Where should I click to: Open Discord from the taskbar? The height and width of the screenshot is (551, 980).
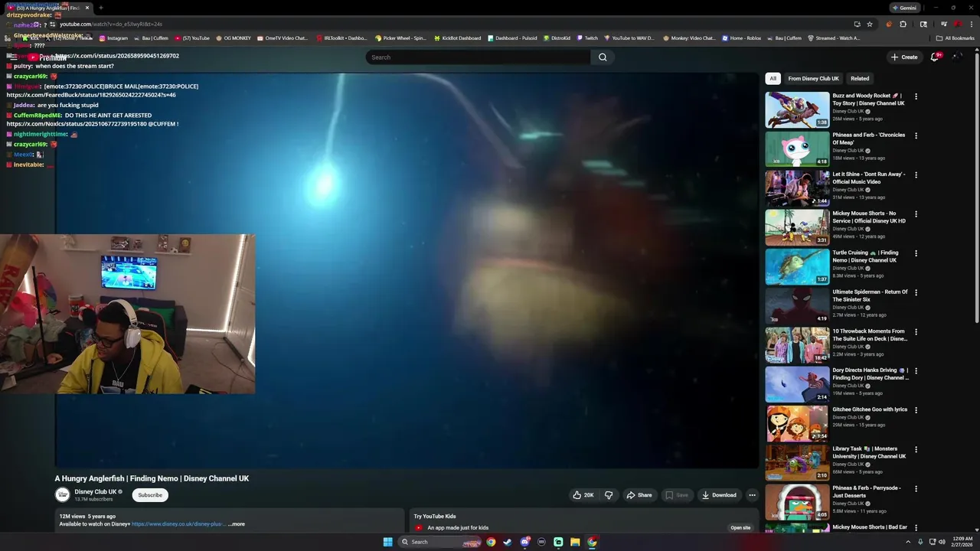[524, 542]
